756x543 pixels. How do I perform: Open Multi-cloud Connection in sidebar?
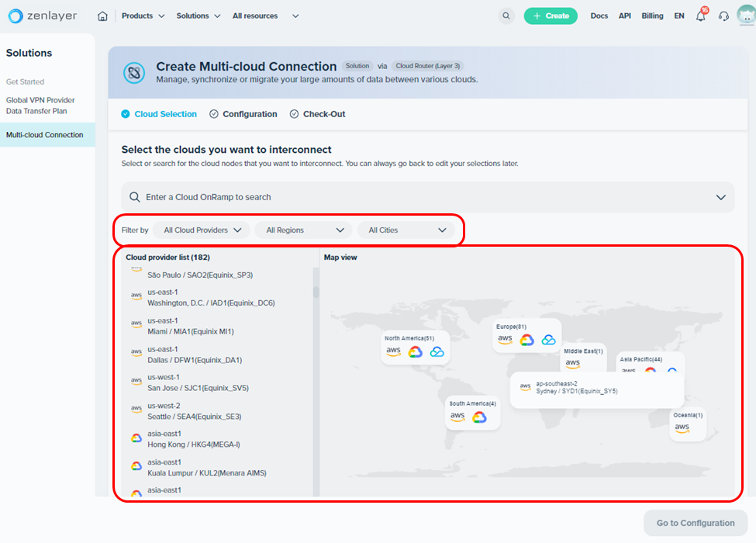[47, 135]
